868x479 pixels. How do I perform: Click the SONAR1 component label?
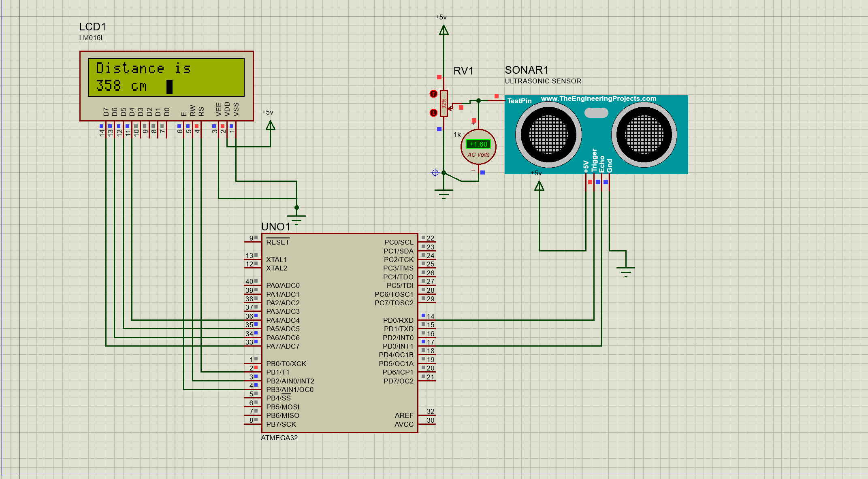point(526,70)
